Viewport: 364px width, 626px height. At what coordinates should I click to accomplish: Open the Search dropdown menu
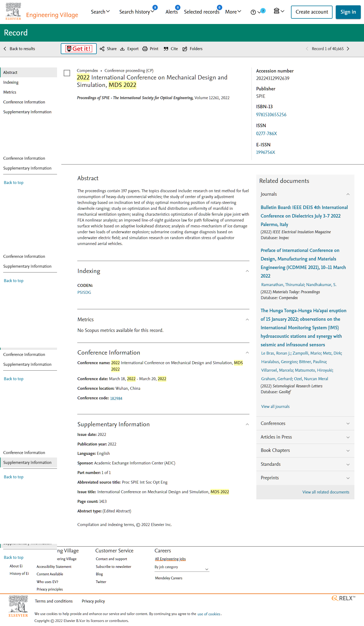point(100,12)
